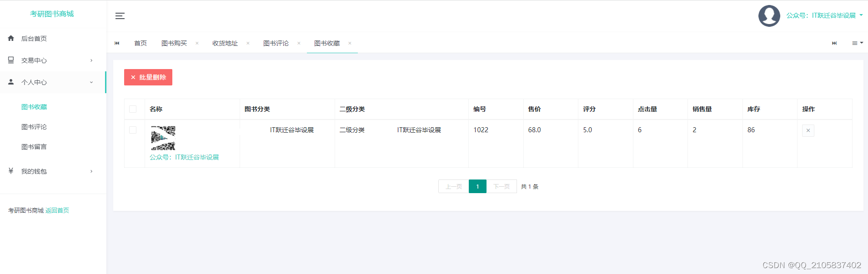Open 图书留言 in the sidebar submenu

pyautogui.click(x=34, y=147)
